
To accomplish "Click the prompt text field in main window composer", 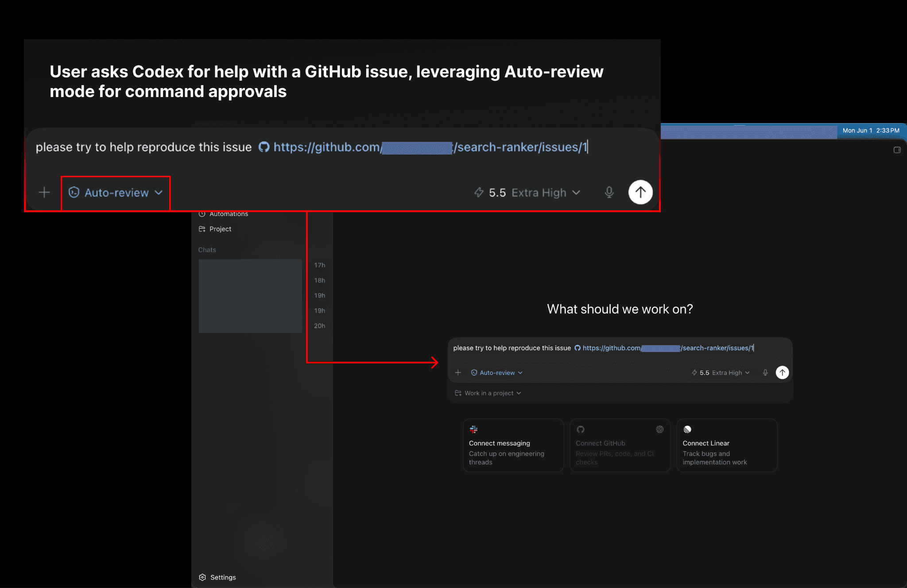I will click(620, 348).
